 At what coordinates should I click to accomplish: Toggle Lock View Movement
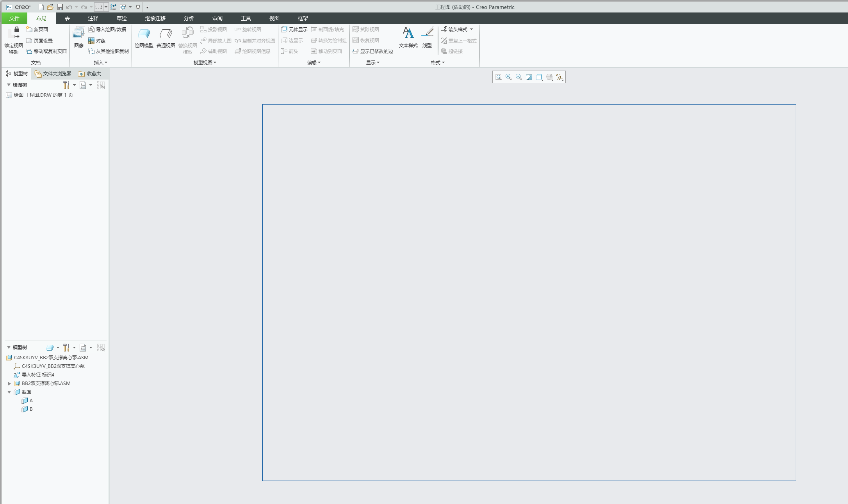point(14,40)
